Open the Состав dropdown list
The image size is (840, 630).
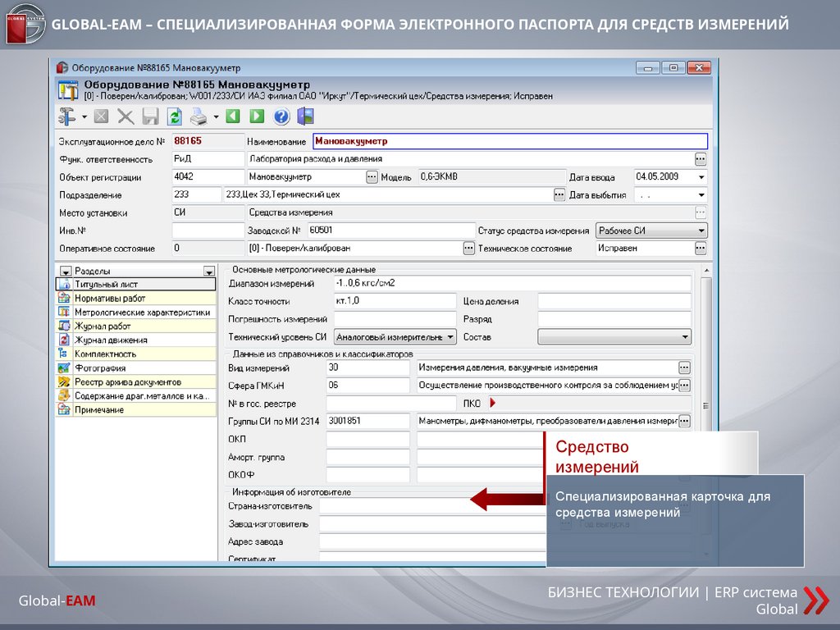(x=685, y=337)
